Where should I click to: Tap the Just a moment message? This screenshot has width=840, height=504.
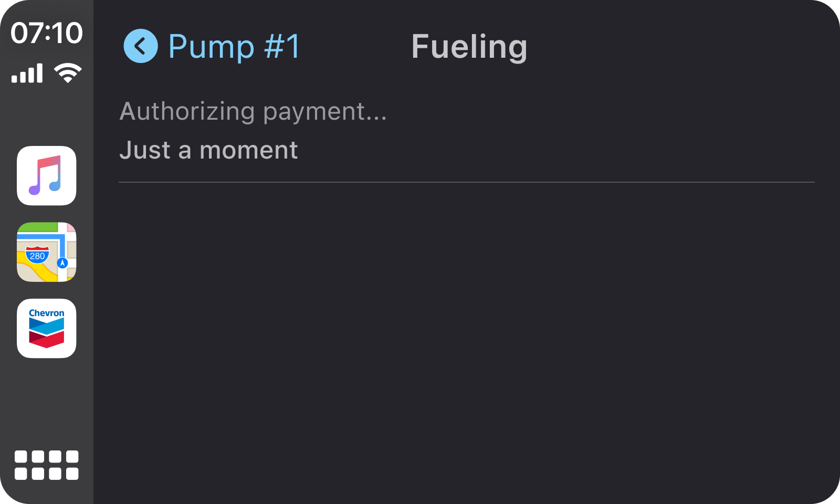tap(208, 150)
